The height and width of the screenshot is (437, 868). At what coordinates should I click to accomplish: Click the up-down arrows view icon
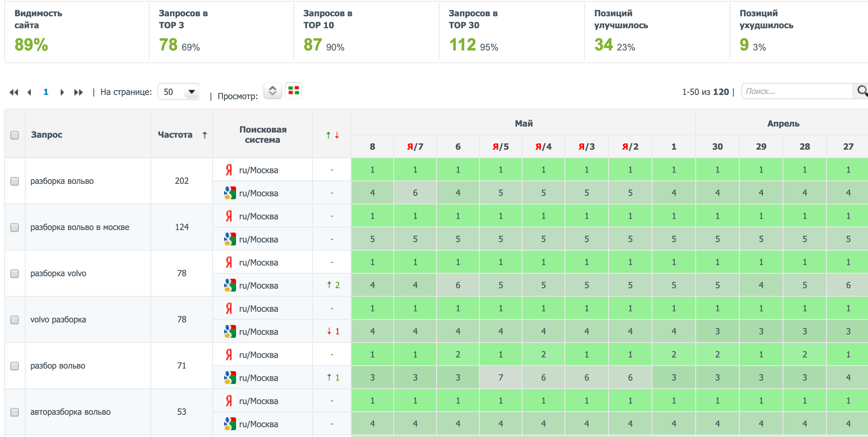(272, 91)
